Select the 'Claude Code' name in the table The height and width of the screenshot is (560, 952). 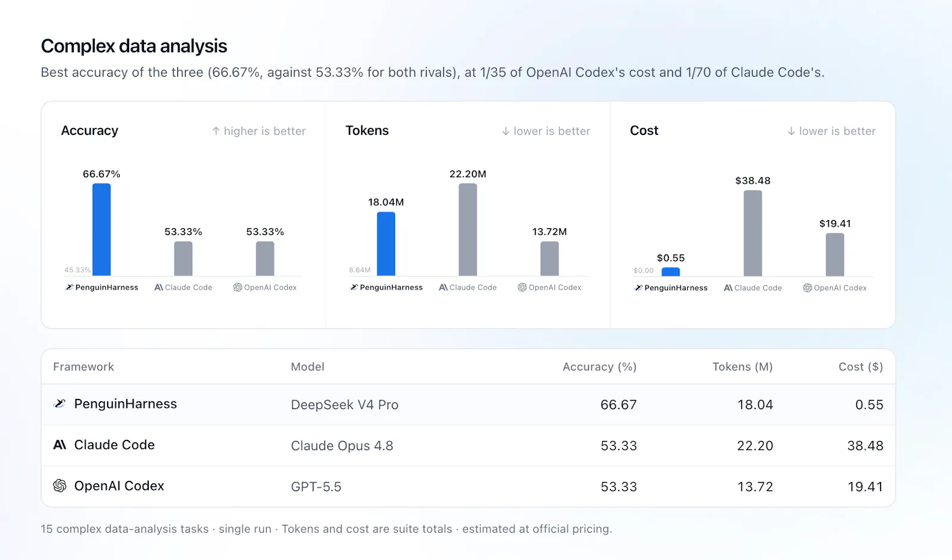(x=114, y=445)
